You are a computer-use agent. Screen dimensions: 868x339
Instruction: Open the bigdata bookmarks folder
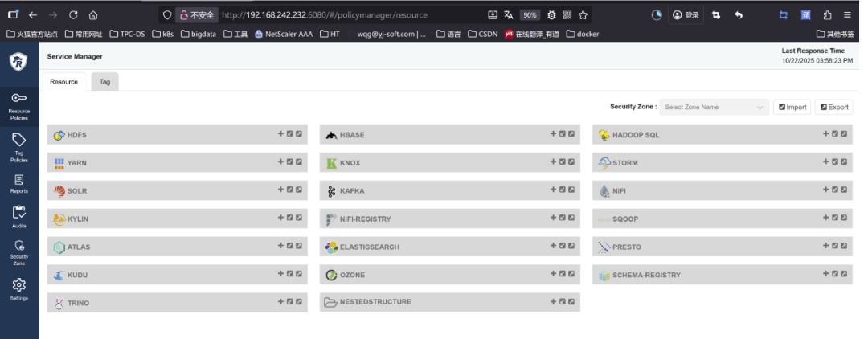click(199, 34)
